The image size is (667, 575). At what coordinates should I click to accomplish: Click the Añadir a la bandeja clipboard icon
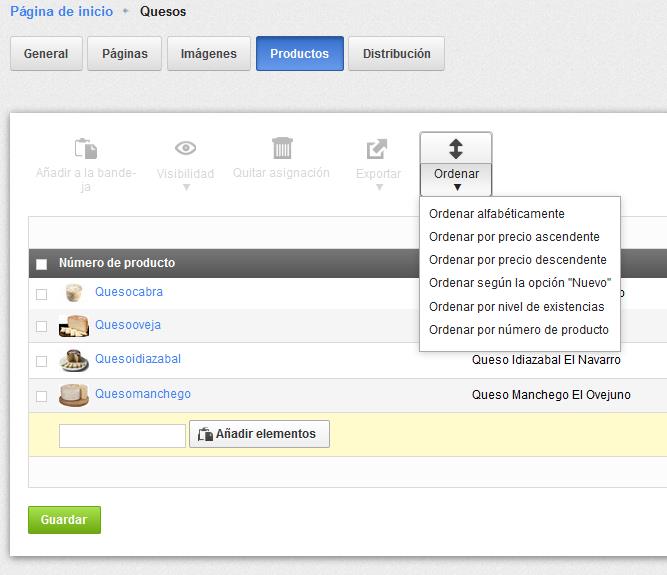(86, 149)
